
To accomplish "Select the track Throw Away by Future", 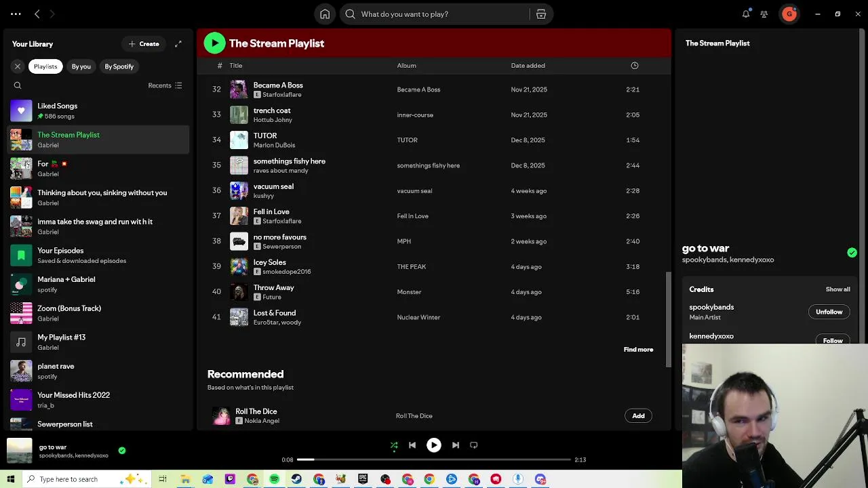I will click(x=434, y=292).
